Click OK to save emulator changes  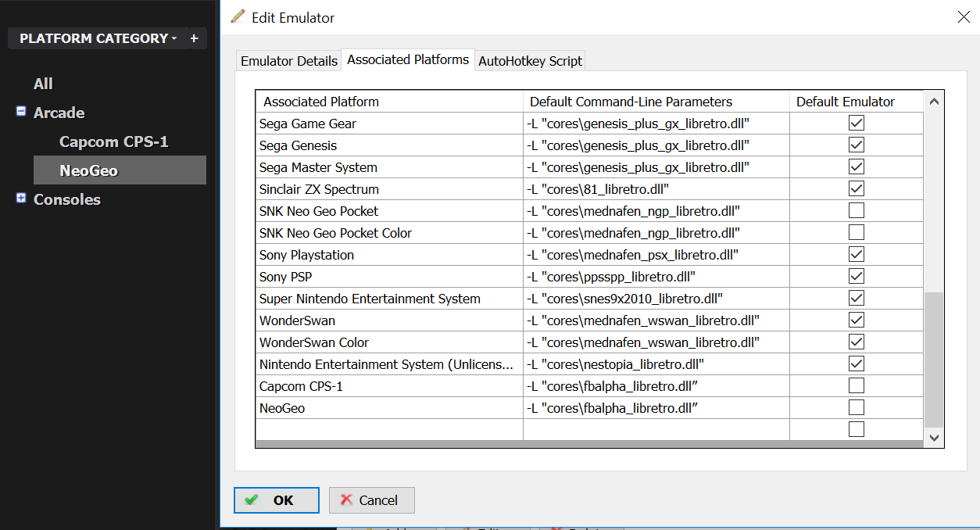tap(277, 500)
